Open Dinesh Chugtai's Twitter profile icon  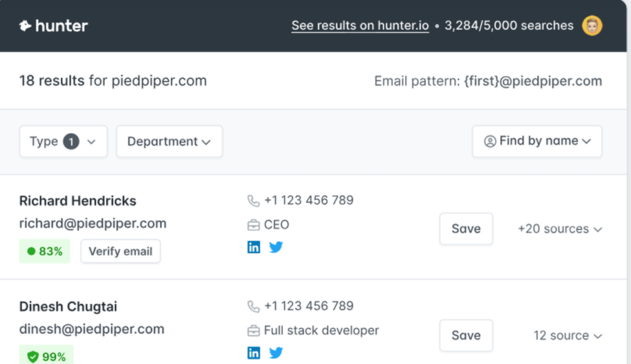tap(276, 353)
